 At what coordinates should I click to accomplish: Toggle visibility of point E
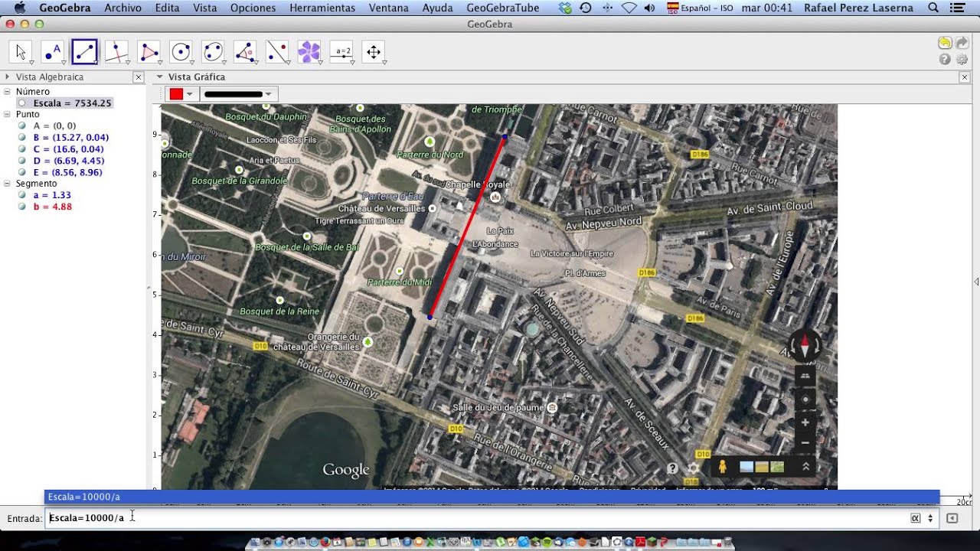pyautogui.click(x=22, y=172)
